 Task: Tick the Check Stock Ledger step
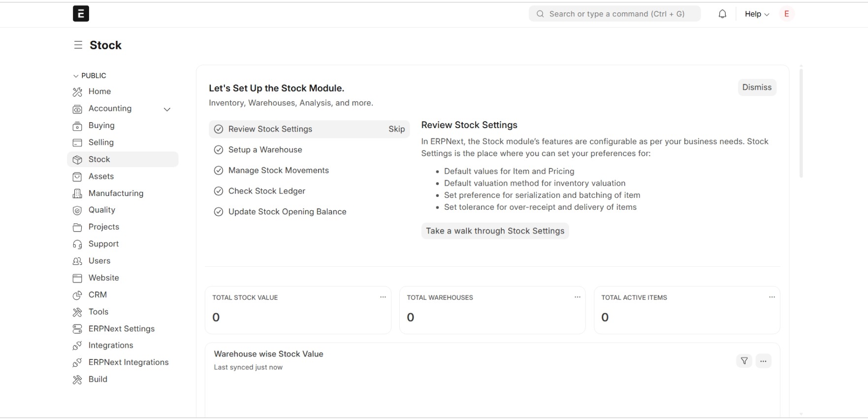click(219, 192)
